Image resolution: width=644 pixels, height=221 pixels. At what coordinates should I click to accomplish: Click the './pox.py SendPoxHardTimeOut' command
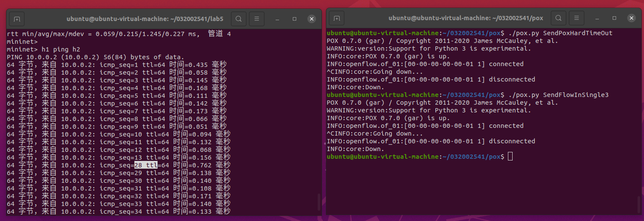(560, 33)
